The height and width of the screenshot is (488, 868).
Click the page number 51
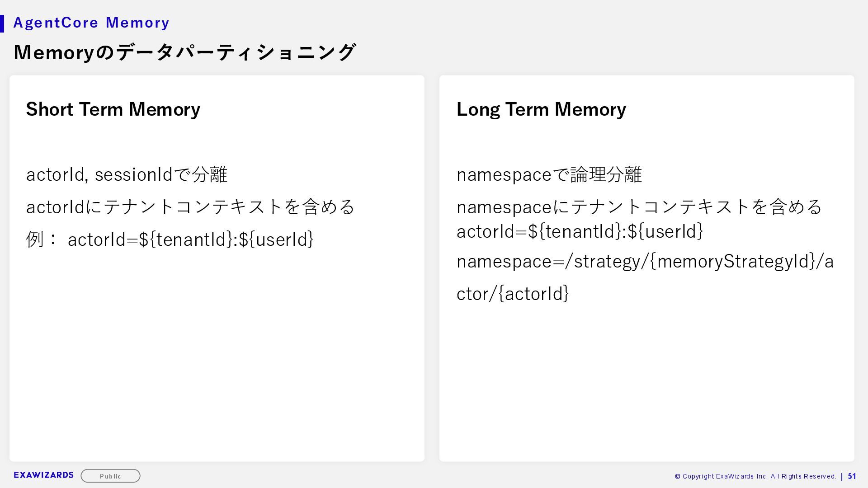click(x=852, y=476)
